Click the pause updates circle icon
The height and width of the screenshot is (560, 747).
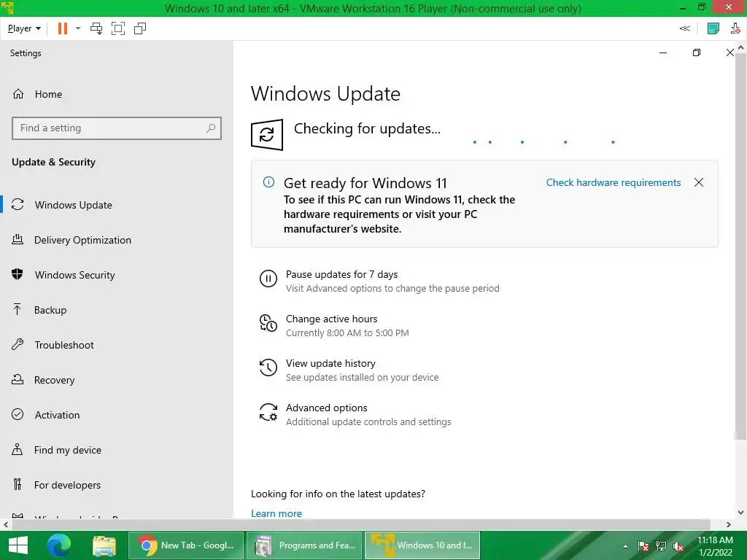click(x=268, y=278)
